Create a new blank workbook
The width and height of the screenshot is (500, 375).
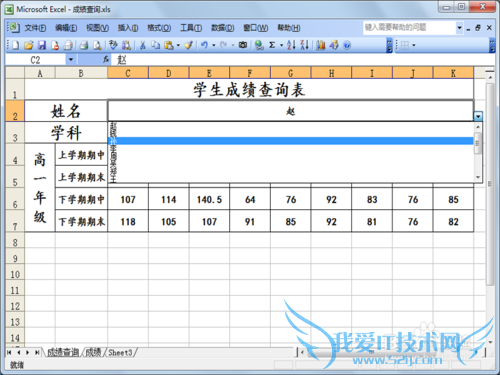[16, 45]
